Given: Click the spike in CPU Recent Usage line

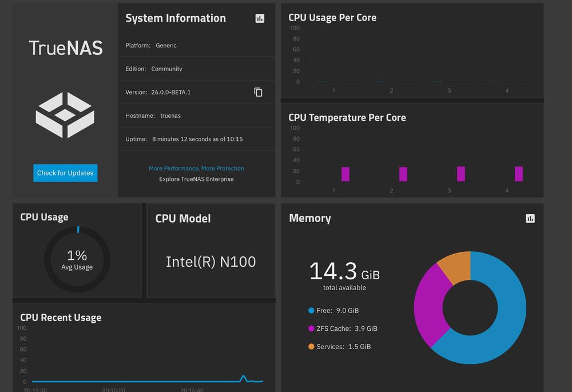Looking at the screenshot, I should [243, 378].
